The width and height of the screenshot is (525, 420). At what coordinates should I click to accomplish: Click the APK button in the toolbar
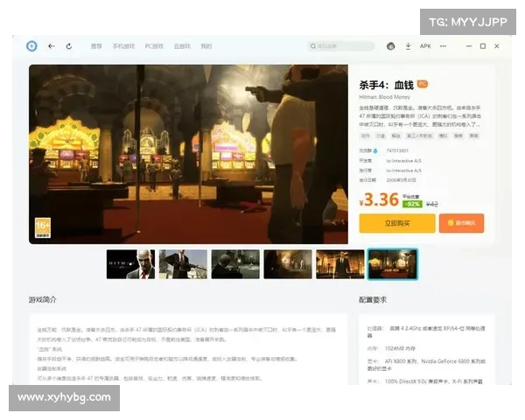coord(425,45)
